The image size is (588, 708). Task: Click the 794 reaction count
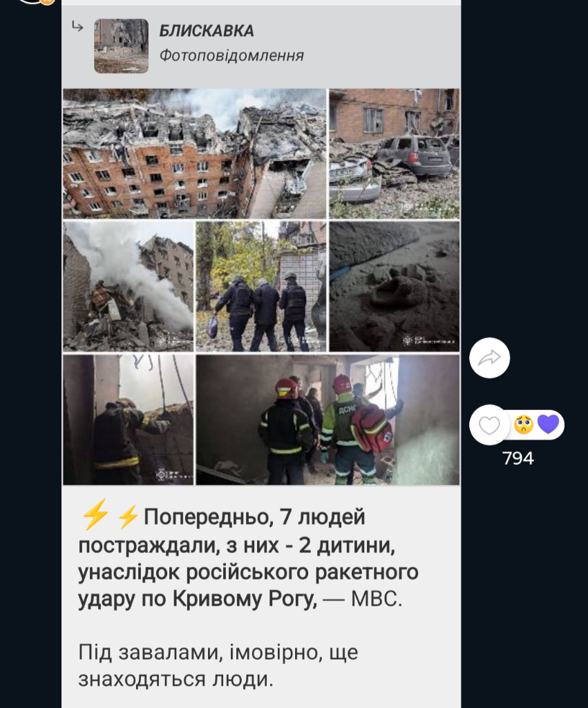point(518,458)
